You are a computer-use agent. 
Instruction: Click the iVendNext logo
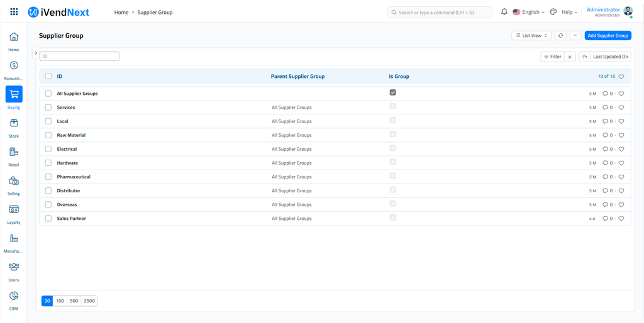58,13
